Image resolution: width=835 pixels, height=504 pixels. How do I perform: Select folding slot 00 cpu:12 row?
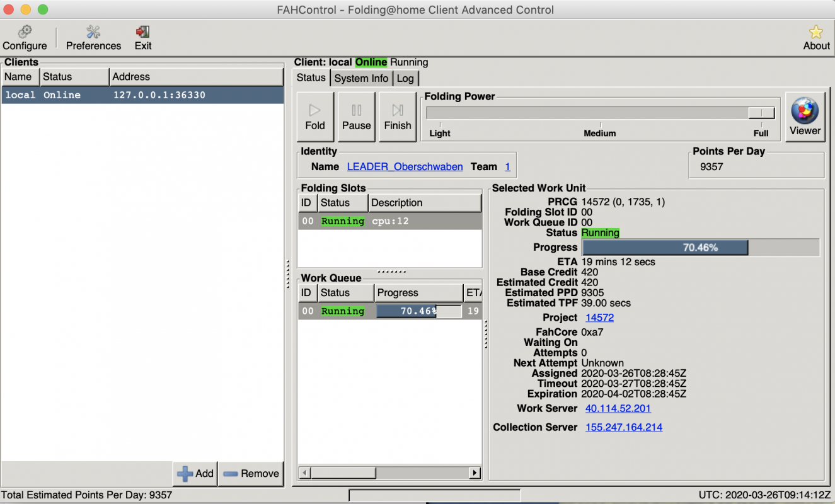(389, 221)
